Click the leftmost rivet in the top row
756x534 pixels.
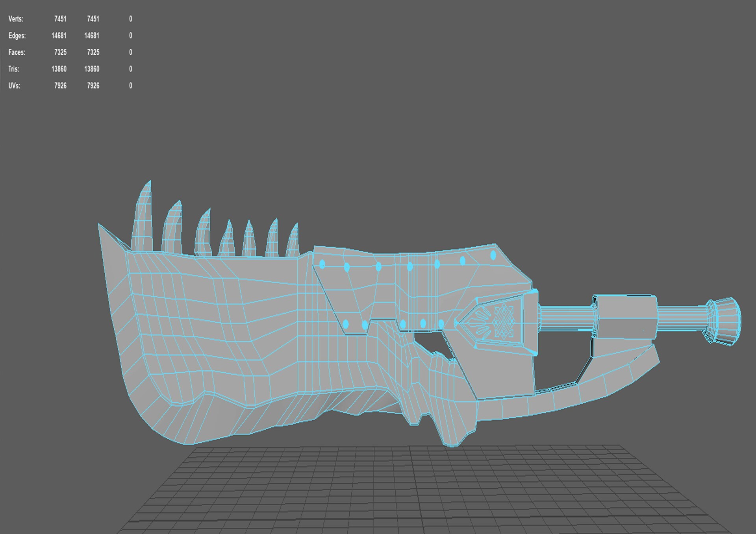(x=322, y=264)
